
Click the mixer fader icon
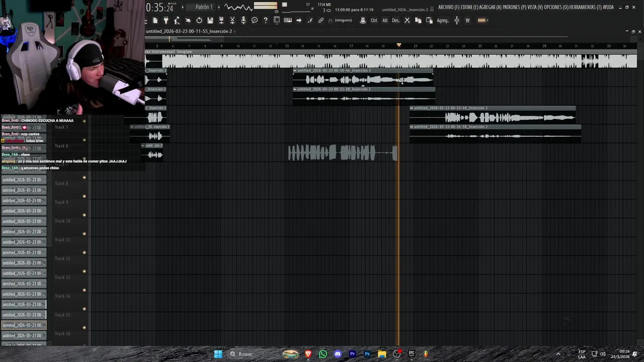[x=457, y=20]
